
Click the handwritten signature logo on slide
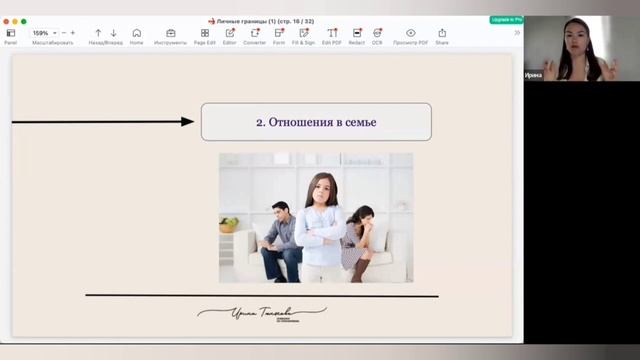pyautogui.click(x=262, y=314)
